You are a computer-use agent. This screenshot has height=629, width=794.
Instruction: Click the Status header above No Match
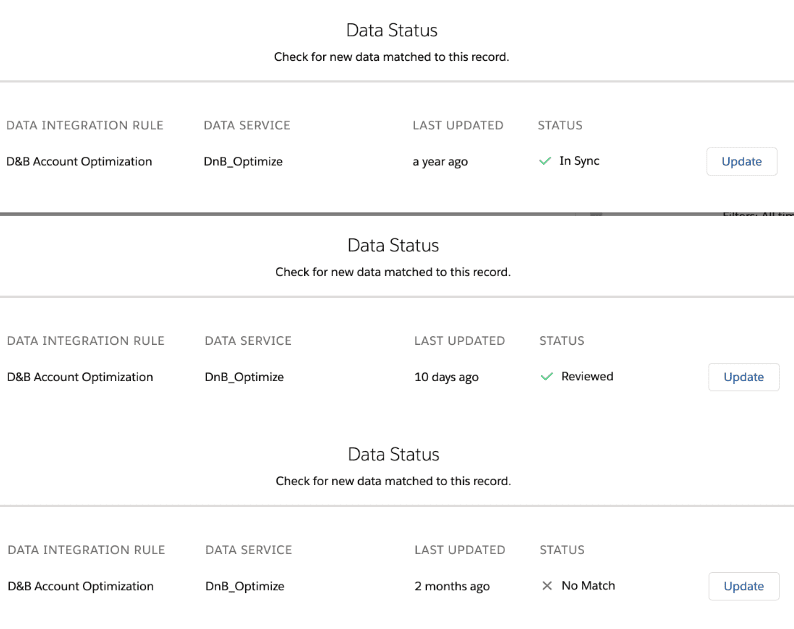tap(562, 550)
